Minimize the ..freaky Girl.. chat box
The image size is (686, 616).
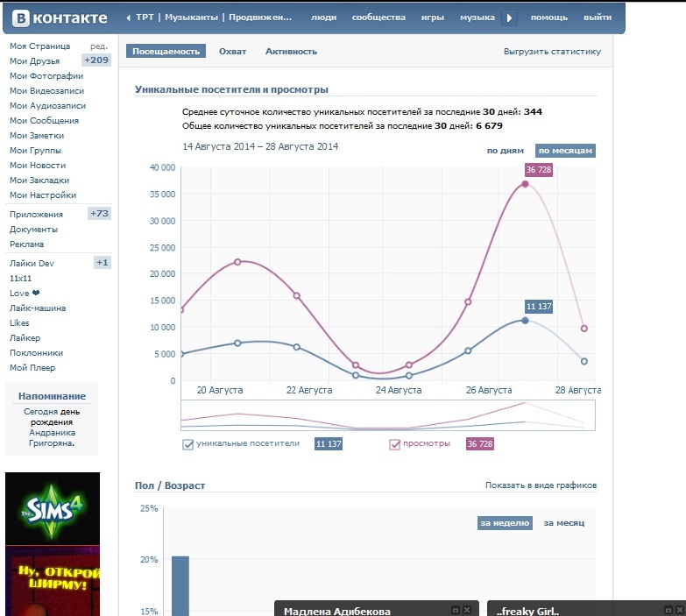(x=668, y=610)
